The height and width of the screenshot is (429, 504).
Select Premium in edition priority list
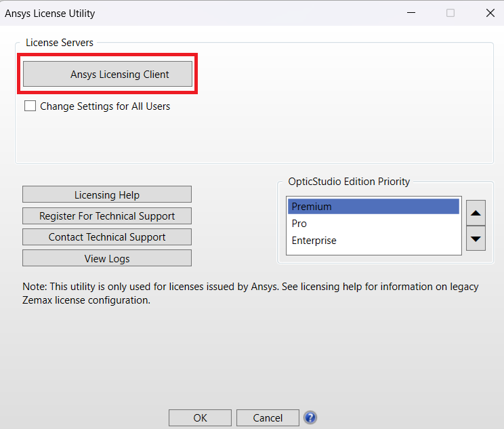pos(373,207)
